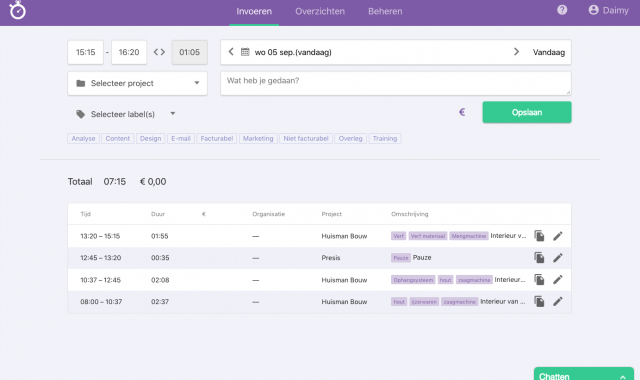Focus the 'Wat heb je gedaan?' description box
Screen dimensions: 640x380
tap(396, 83)
